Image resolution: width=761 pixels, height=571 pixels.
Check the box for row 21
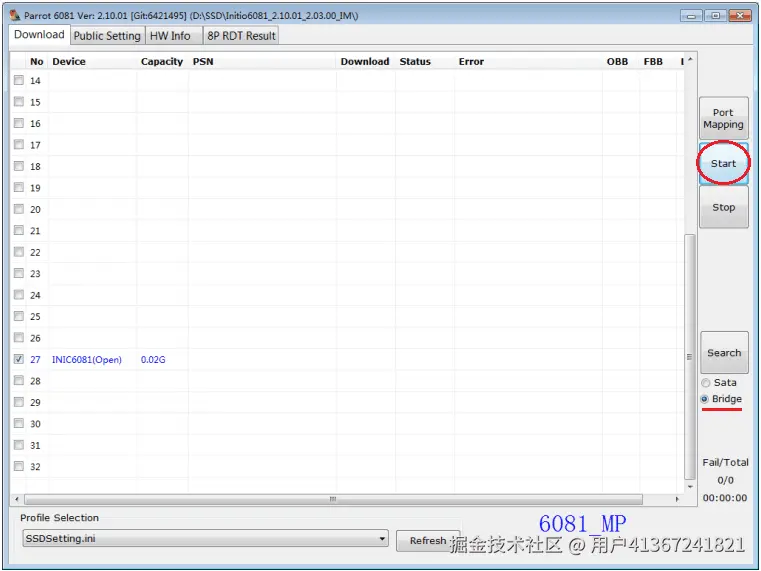point(19,230)
